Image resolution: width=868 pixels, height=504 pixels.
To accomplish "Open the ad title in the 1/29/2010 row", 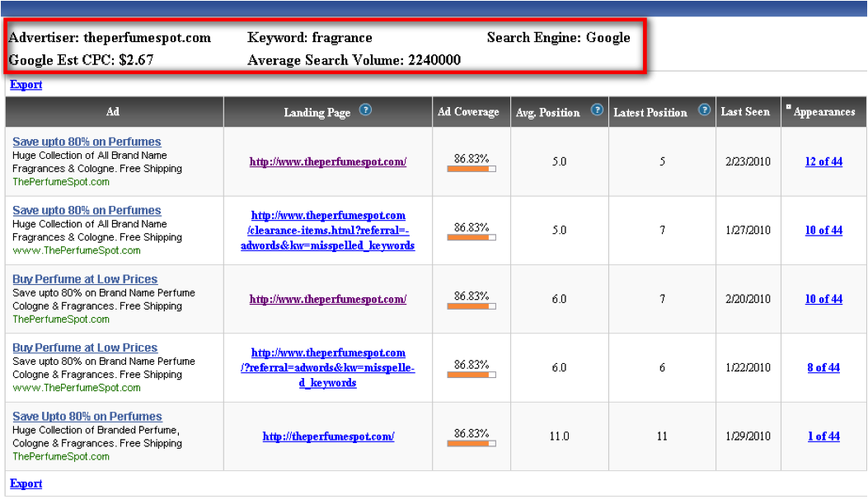I will tap(87, 416).
